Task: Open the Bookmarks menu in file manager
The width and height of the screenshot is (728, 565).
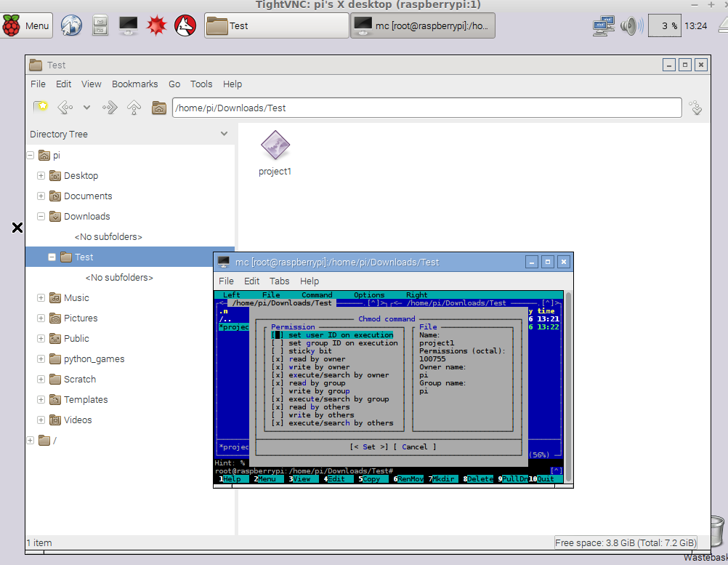Action: click(x=134, y=84)
